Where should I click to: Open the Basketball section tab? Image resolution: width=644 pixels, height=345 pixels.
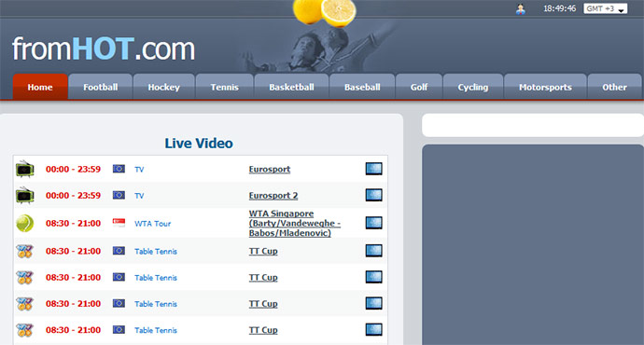(291, 87)
